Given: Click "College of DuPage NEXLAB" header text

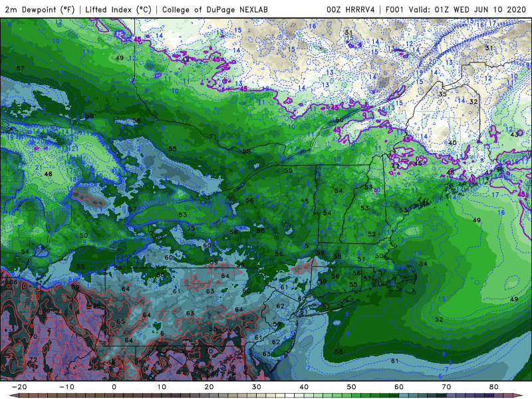Looking at the screenshot, I should point(215,10).
